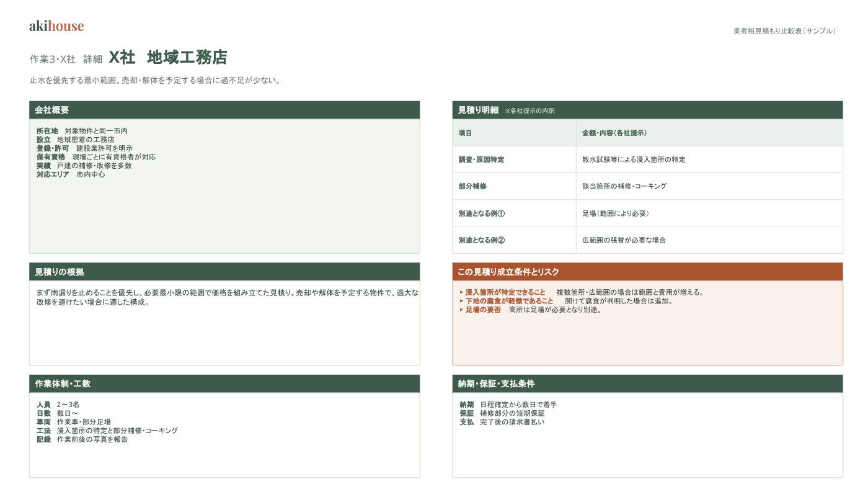The height and width of the screenshot is (489, 868).
Task: Click the '散水試験等による浸入箇所の特定' cell
Action: click(x=709, y=159)
